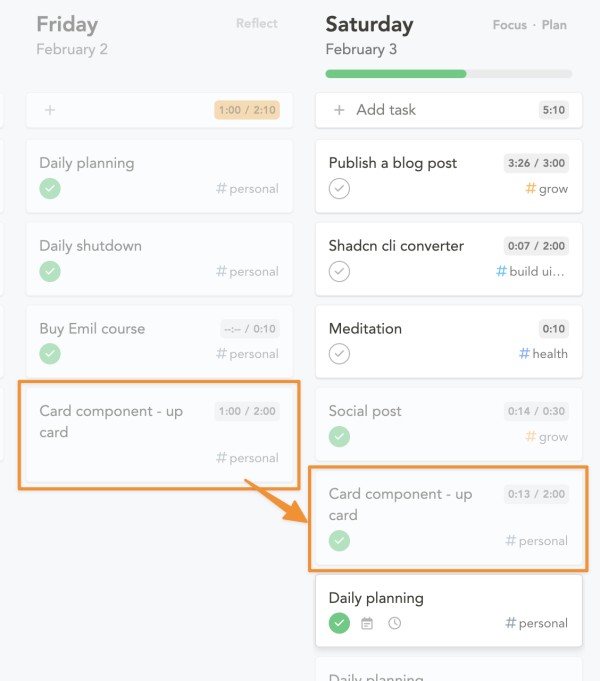
Task: Click the orange hash on Publish a blog post
Action: point(530,188)
